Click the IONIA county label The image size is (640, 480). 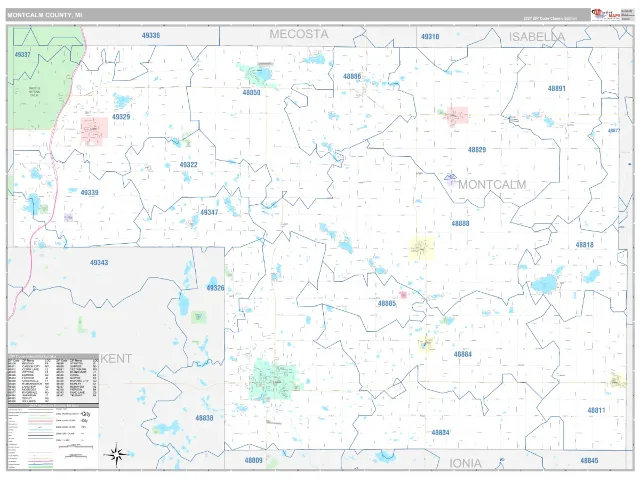coord(465,464)
